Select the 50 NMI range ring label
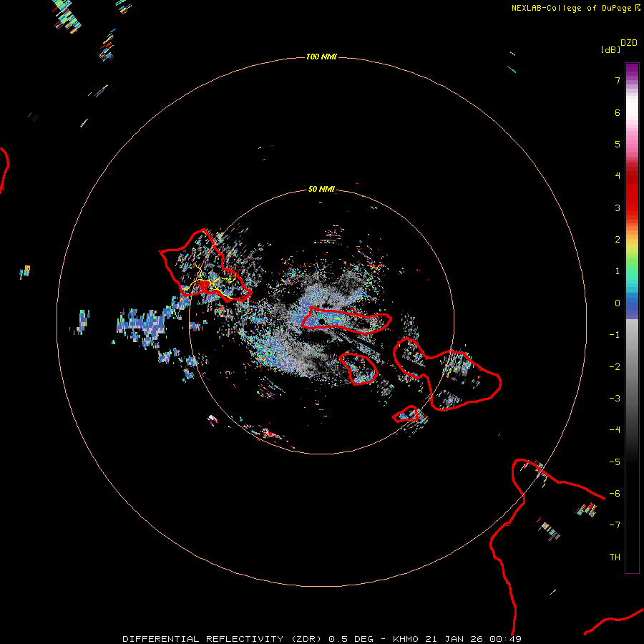644x644 pixels. click(x=321, y=189)
